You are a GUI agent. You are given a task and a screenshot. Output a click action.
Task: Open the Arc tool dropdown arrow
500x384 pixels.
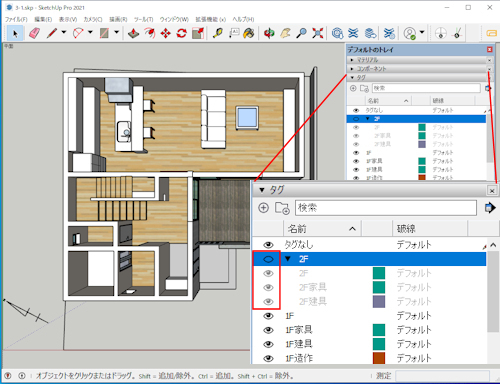90,32
